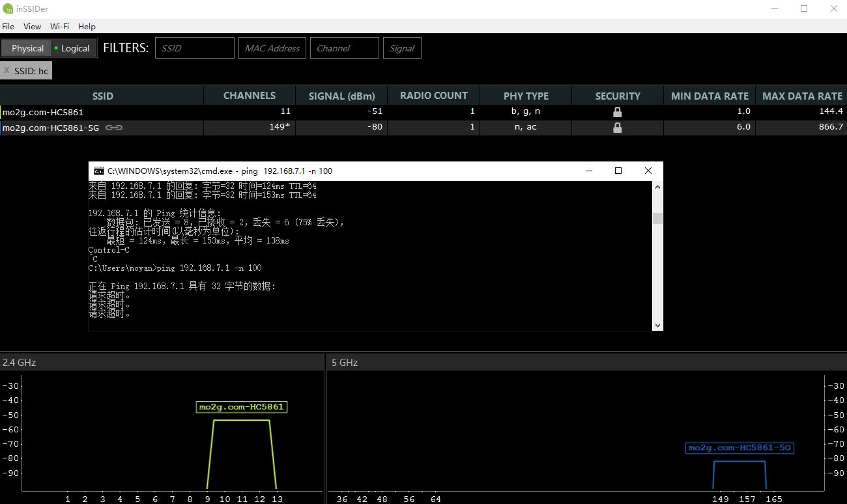Click the FILTERS: label

tap(126, 48)
